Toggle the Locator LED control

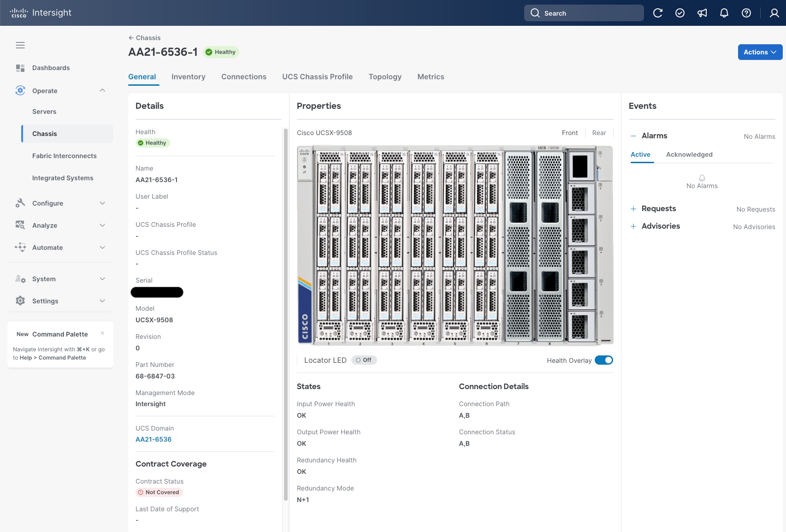pos(364,360)
